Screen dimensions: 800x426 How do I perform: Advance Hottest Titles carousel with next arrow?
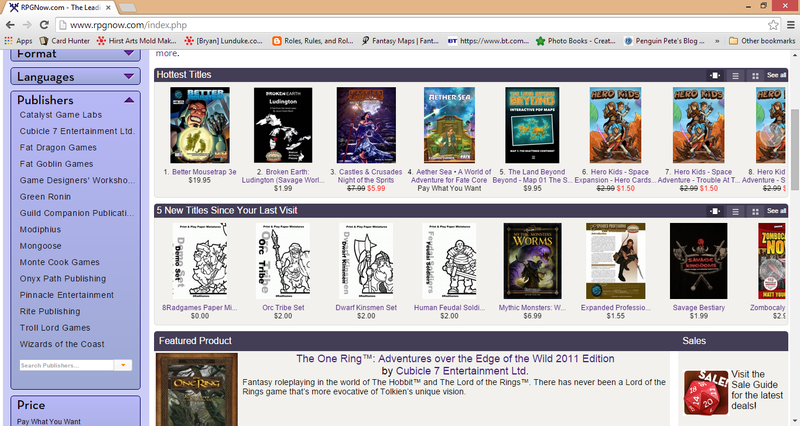pos(772,134)
